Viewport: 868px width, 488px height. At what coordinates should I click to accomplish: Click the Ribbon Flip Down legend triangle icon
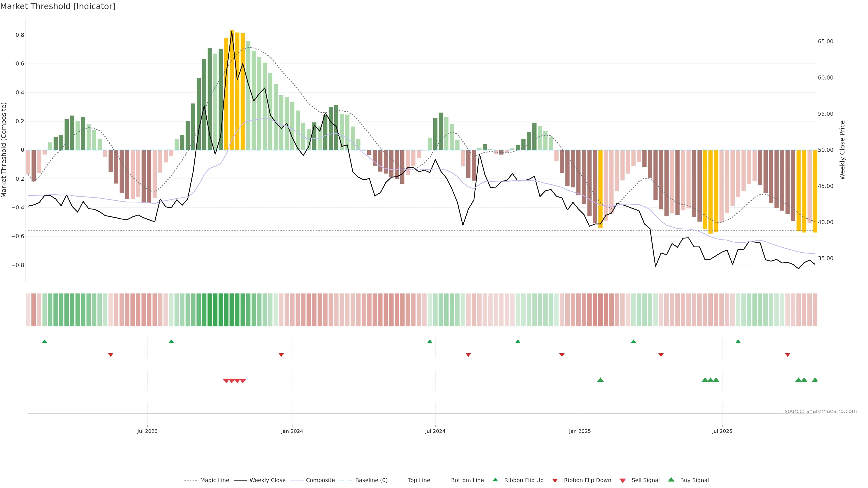tap(555, 480)
